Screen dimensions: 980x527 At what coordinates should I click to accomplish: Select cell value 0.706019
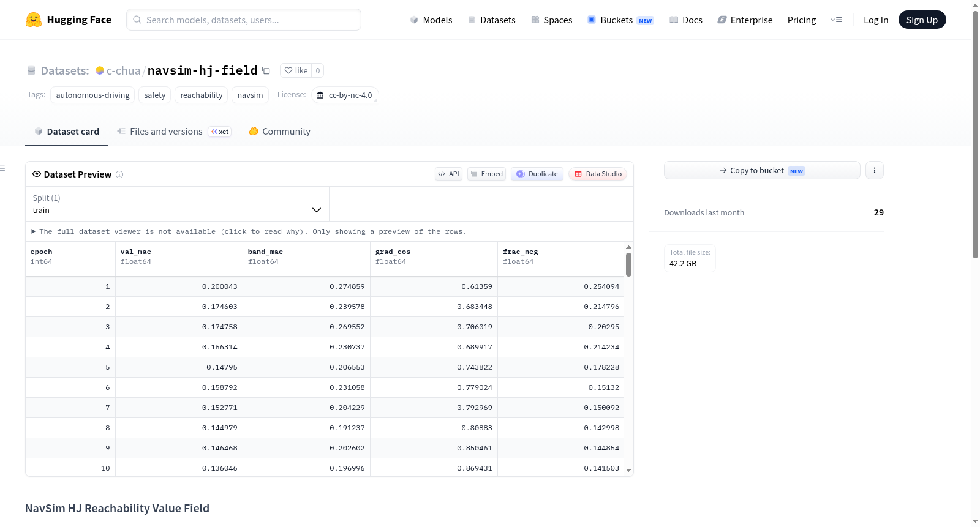click(474, 327)
